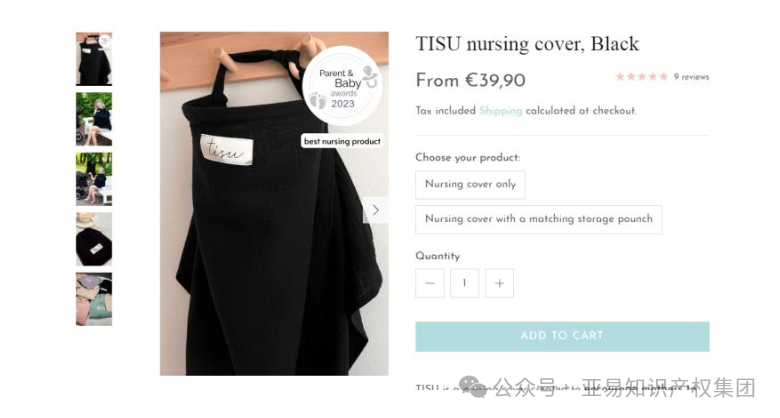
Task: View the thumbnail with stroller in park
Action: (94, 179)
